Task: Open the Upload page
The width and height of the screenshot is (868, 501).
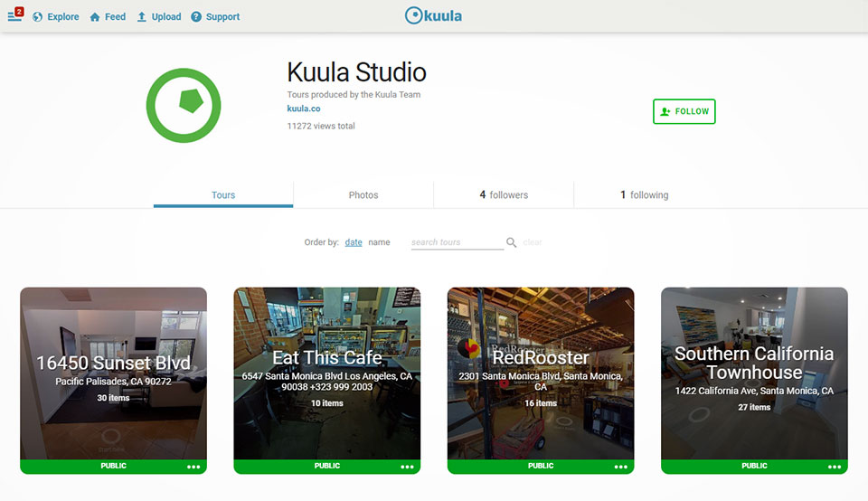Action: (x=166, y=16)
